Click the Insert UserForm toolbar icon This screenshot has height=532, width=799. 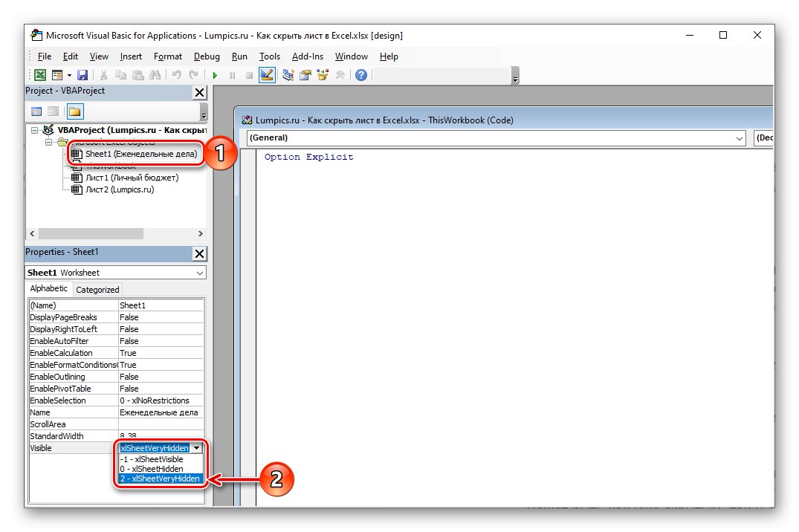click(57, 76)
